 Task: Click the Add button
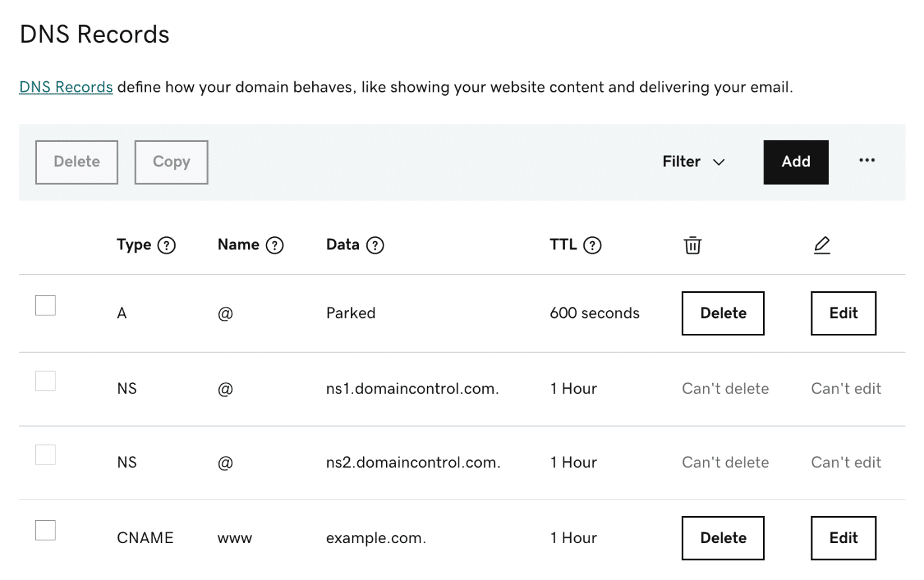(795, 162)
